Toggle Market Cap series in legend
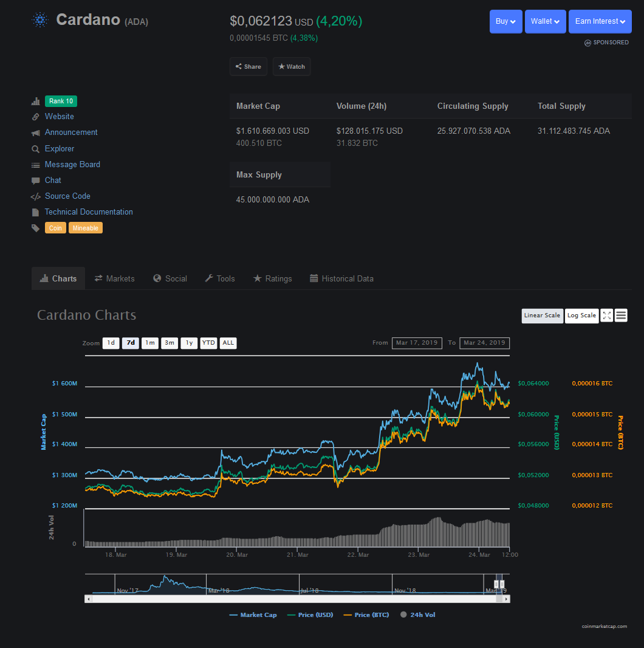Screen dimensions: 644x648 tap(253, 615)
